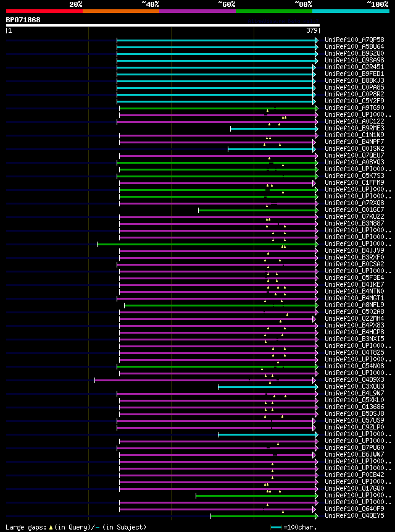Click the UniRef100_B4NPF7 label

click(x=354, y=142)
